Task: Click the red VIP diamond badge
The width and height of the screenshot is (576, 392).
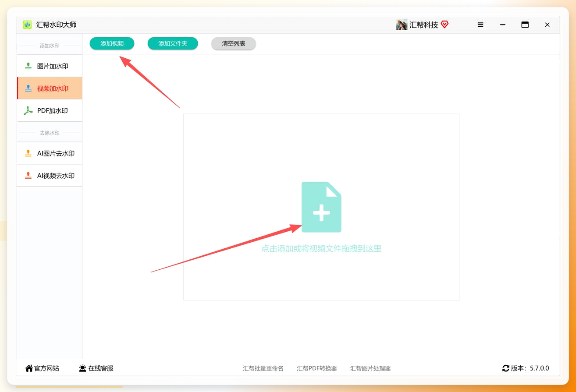Action: [x=444, y=25]
